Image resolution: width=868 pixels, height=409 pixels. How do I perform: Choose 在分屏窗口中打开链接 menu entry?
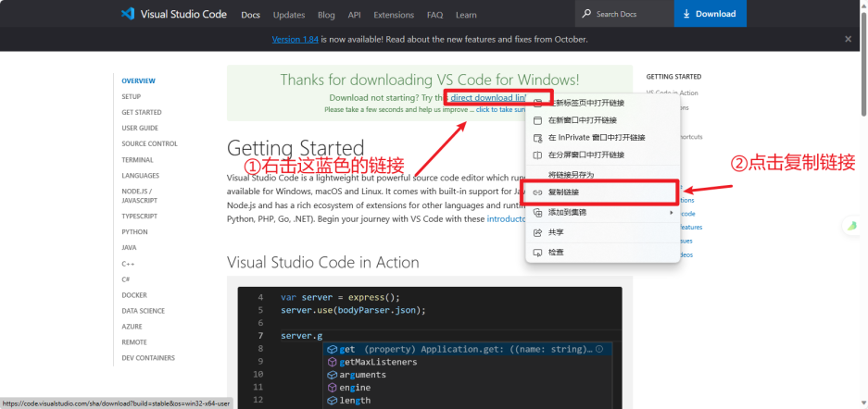click(602, 155)
